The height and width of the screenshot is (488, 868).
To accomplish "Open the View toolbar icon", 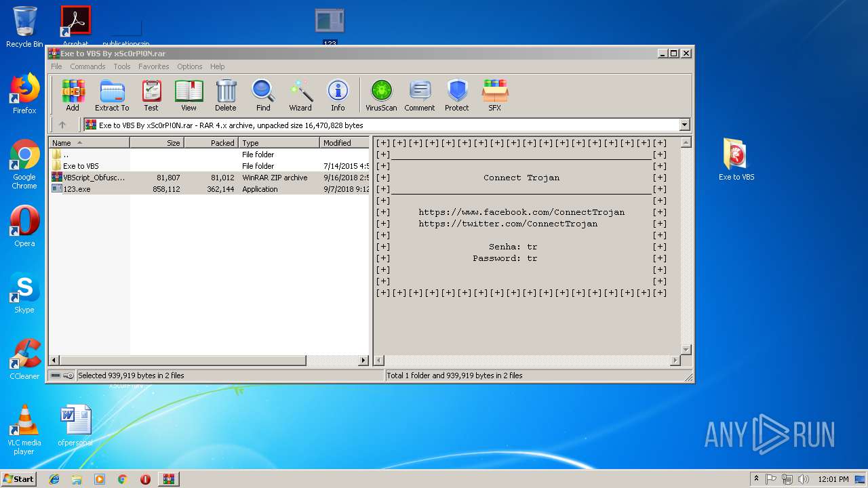I will pyautogui.click(x=189, y=95).
